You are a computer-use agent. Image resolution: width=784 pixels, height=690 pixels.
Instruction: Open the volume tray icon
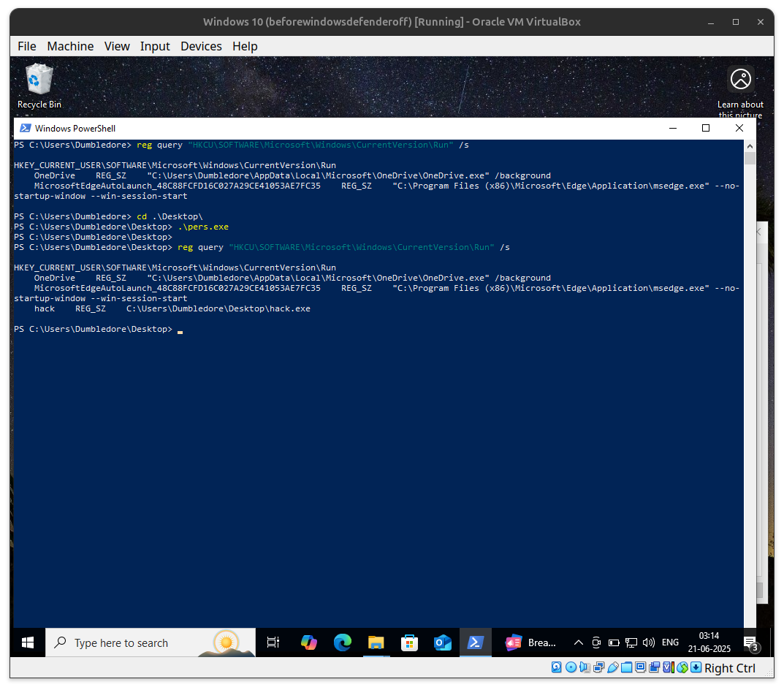[x=649, y=642]
